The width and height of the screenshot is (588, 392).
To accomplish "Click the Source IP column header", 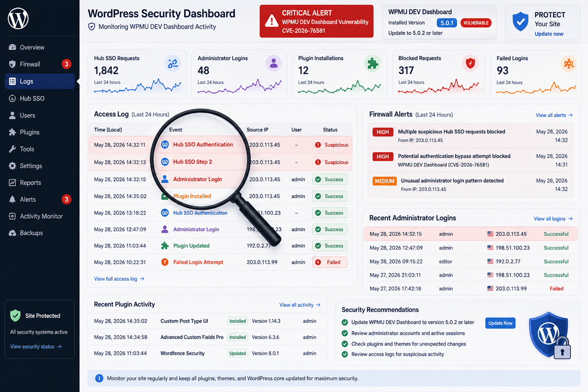I will click(x=257, y=130).
